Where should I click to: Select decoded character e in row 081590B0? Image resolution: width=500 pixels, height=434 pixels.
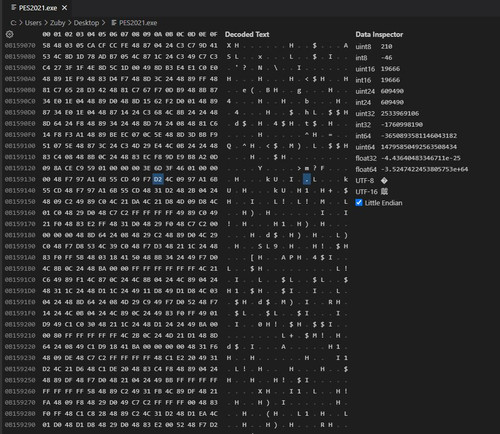244,90
